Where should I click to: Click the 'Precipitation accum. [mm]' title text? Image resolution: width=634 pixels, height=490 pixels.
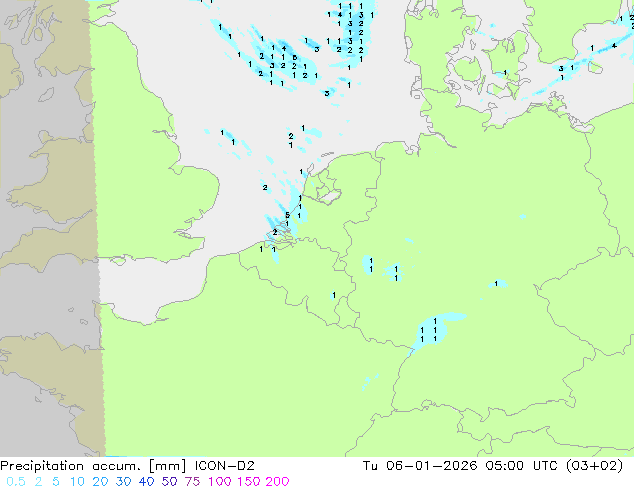93,466
